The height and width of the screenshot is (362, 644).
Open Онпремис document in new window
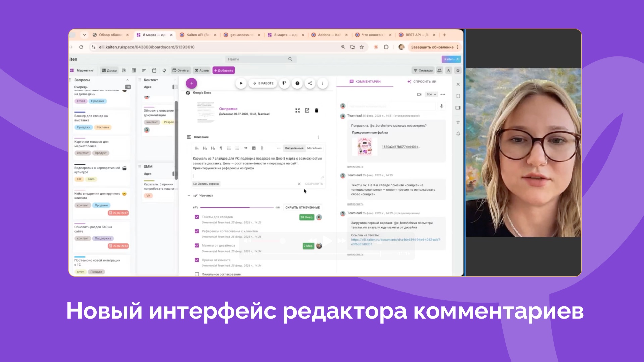tap(307, 111)
